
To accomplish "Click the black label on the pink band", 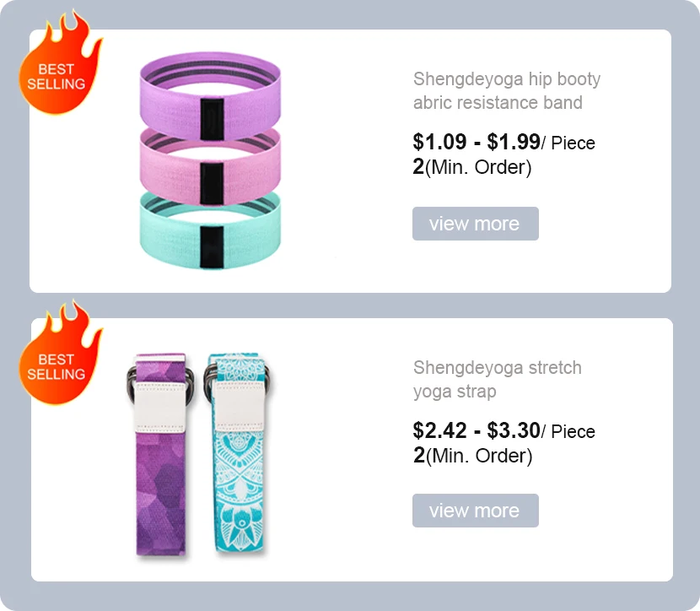I will click(212, 176).
